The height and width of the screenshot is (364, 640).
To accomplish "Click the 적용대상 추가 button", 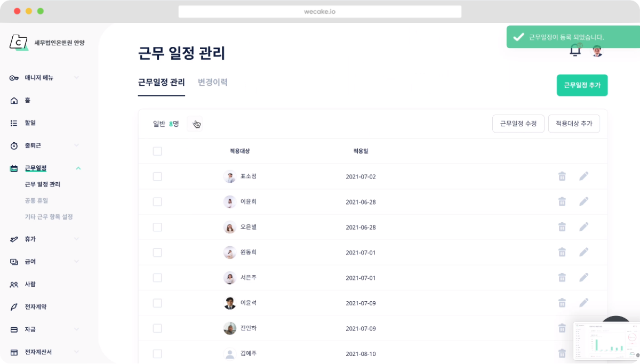I will [574, 124].
